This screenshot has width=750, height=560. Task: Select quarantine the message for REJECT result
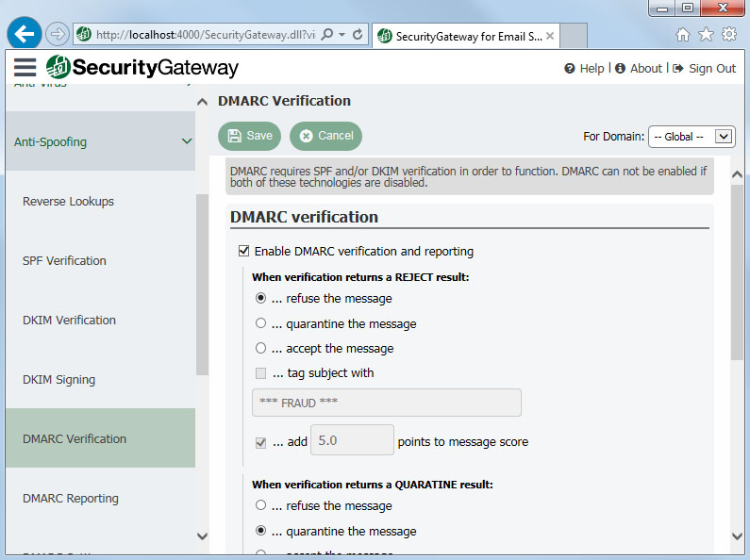pos(260,323)
